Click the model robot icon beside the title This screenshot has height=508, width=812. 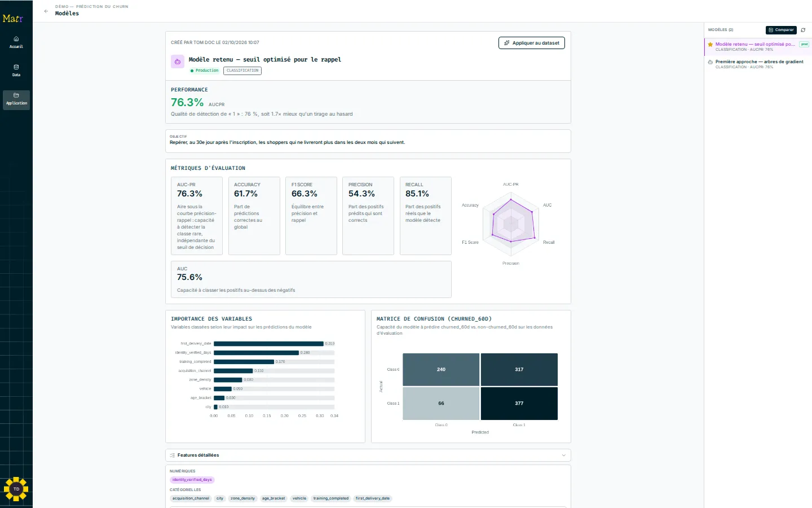point(178,62)
